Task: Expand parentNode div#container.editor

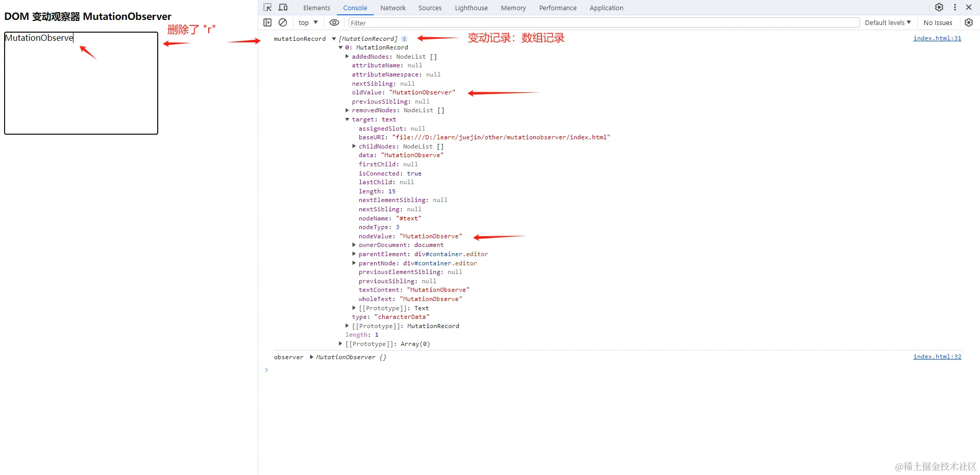Action: click(354, 263)
